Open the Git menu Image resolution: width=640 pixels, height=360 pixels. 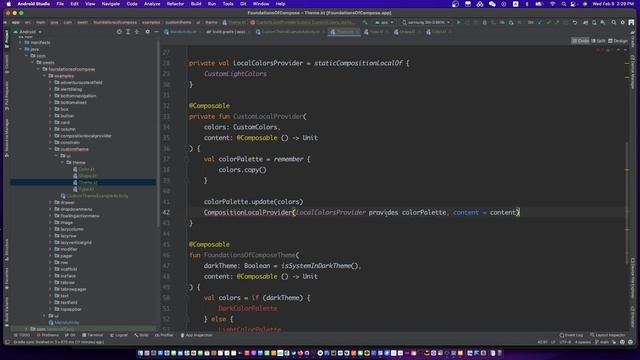(x=243, y=4)
